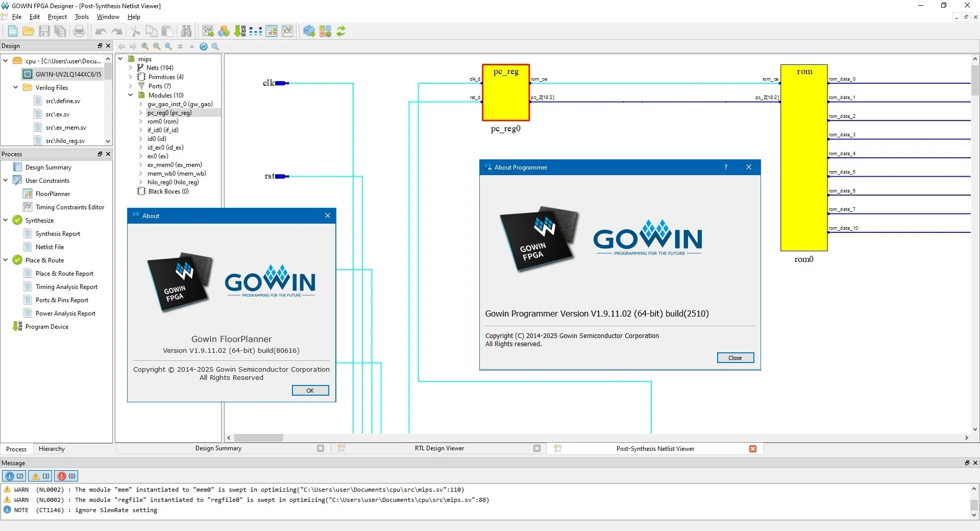Toggle info messages filter (2)
This screenshot has height=531, width=980.
pyautogui.click(x=14, y=476)
